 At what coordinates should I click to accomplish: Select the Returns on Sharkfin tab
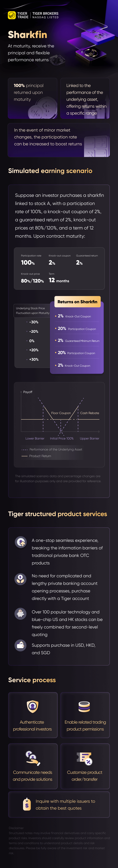click(x=77, y=302)
